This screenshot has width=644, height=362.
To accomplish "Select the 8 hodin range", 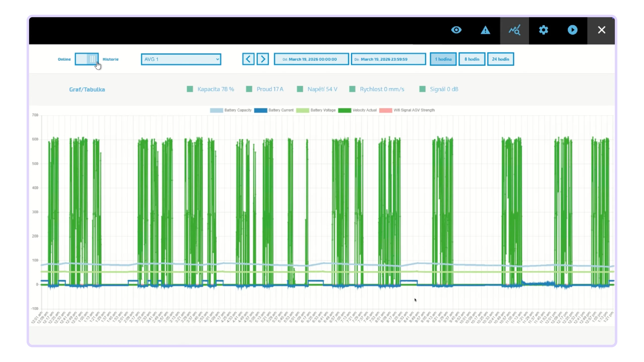I will [x=472, y=59].
